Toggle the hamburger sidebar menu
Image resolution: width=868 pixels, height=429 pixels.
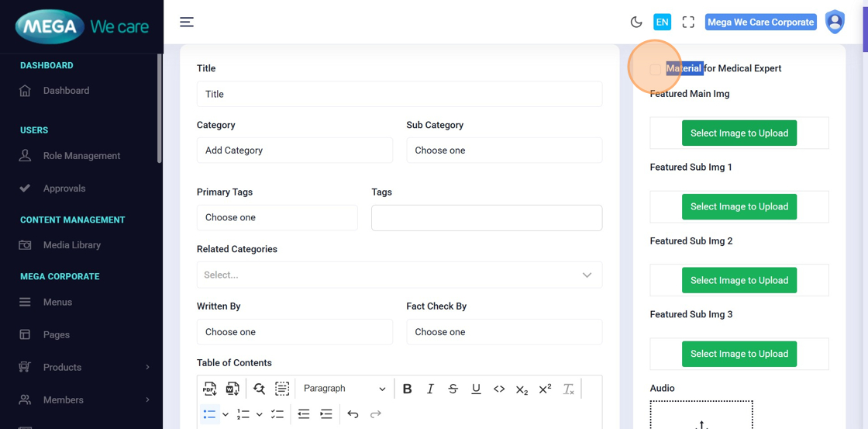[x=187, y=22]
